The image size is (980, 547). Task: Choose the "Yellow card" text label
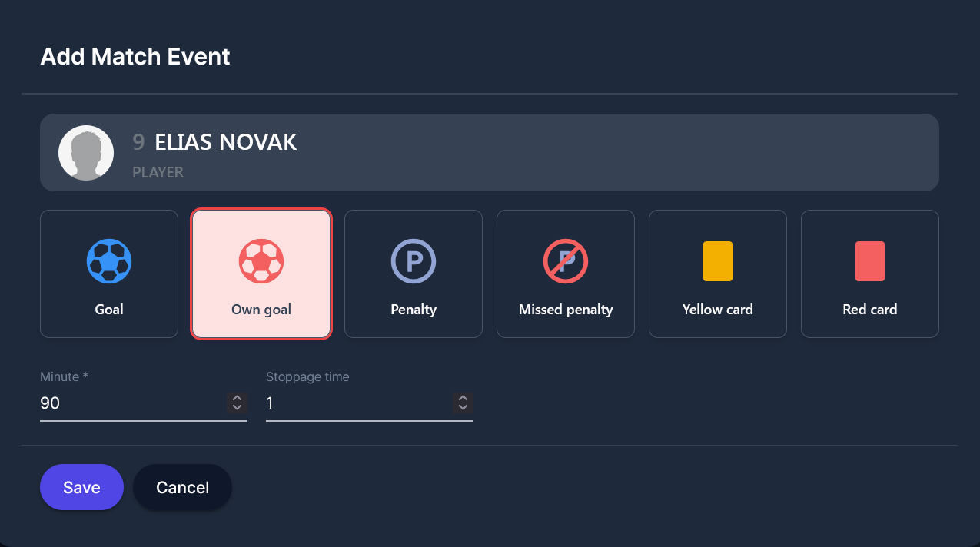(x=718, y=310)
